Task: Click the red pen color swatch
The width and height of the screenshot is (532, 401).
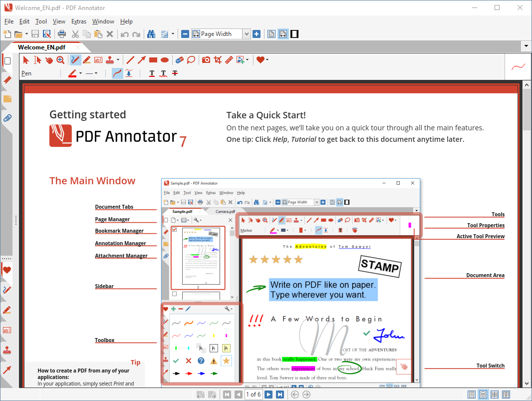Action: tap(72, 73)
